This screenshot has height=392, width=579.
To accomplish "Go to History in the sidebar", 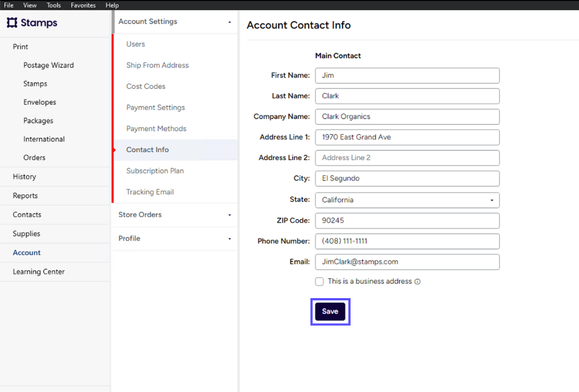I will pyautogui.click(x=55, y=176).
